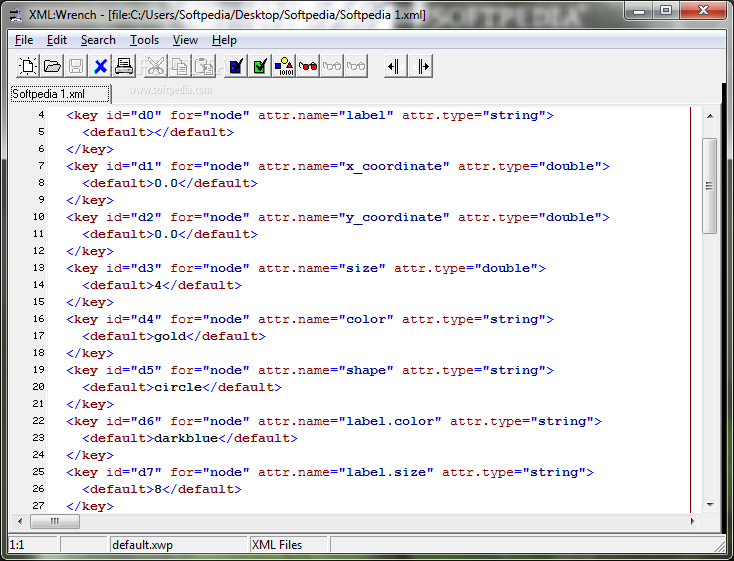Click the 'darkblue' default value text
Viewport: 734px width, 561px height.
186,438
